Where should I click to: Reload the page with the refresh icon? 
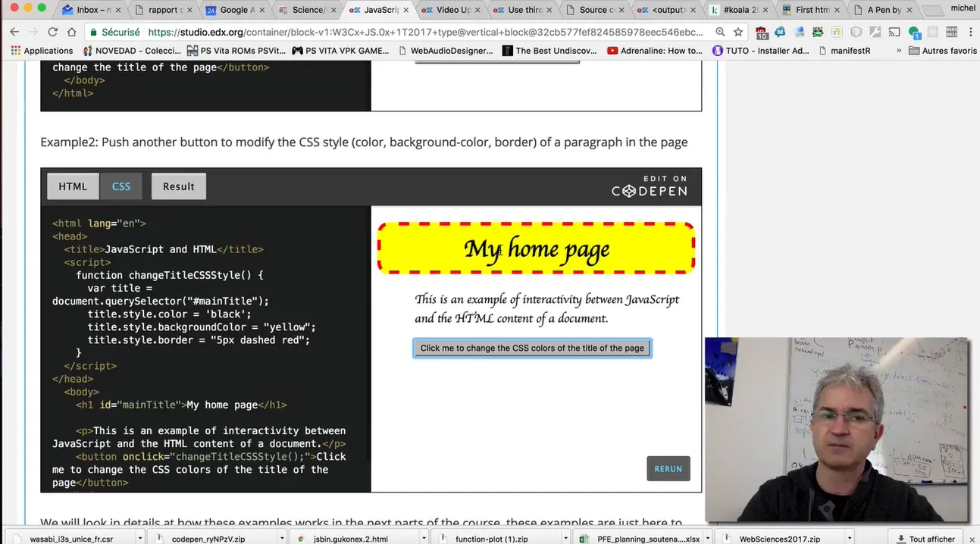(x=52, y=32)
